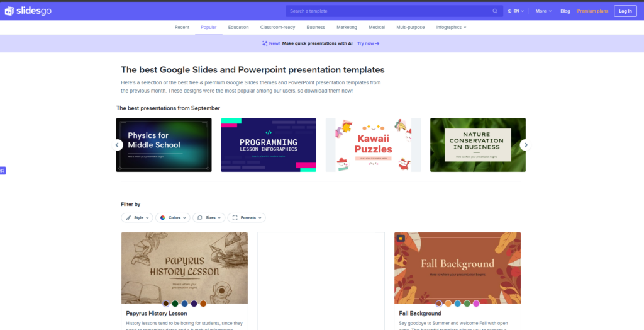This screenshot has height=330, width=644.
Task: Expand the Sizes filter
Action: (208, 217)
